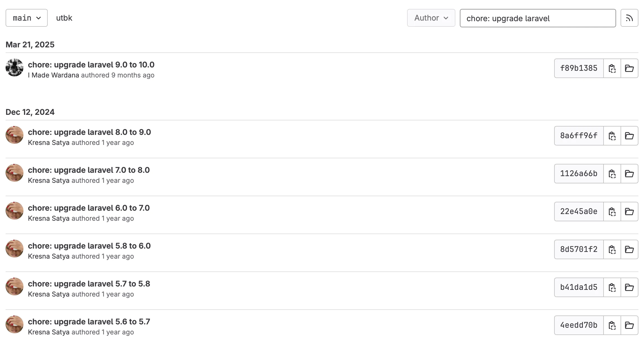
Task: Copy commit SHA 8d5701f2
Action: [612, 249]
